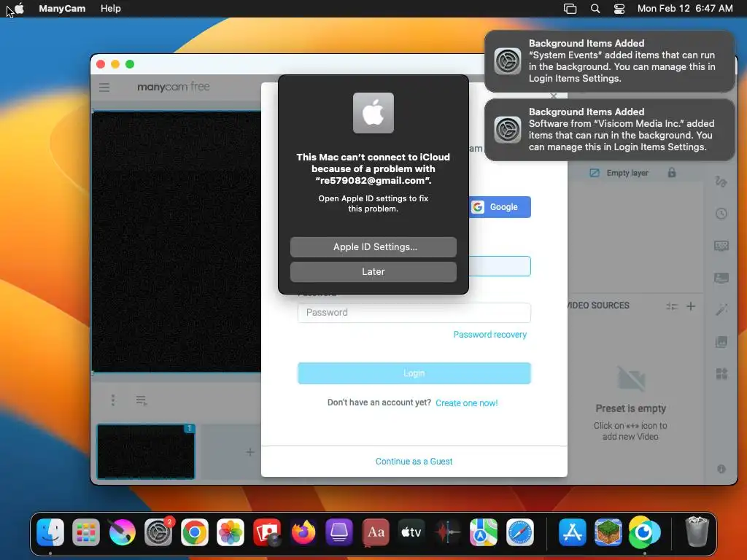The image size is (747, 560).
Task: Click the Login button in ManyCam dialog
Action: click(414, 373)
